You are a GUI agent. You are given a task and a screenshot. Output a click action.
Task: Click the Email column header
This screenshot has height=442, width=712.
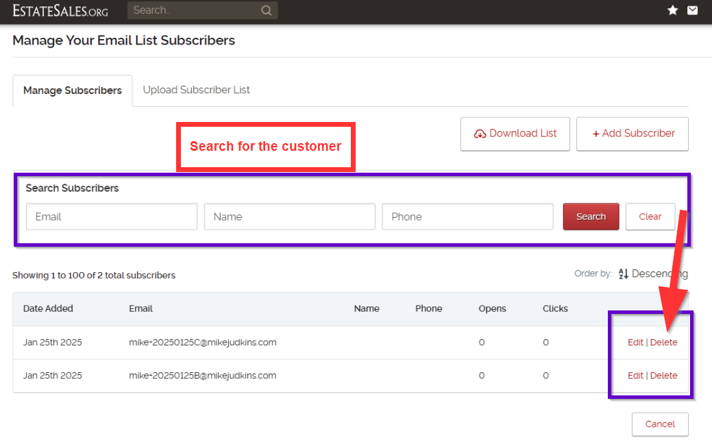point(141,308)
